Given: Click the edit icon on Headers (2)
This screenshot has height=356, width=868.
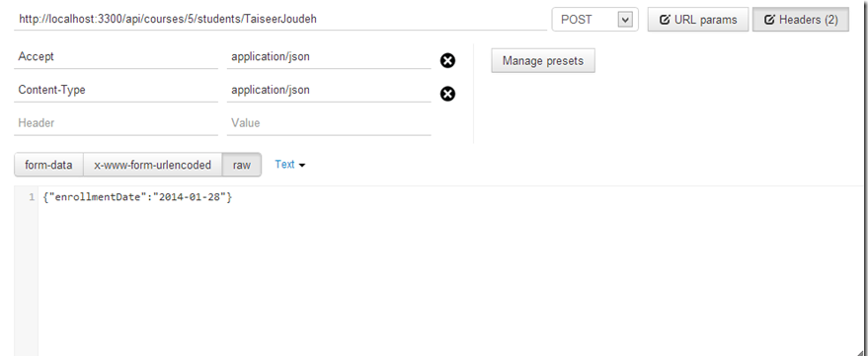Looking at the screenshot, I should (x=769, y=20).
